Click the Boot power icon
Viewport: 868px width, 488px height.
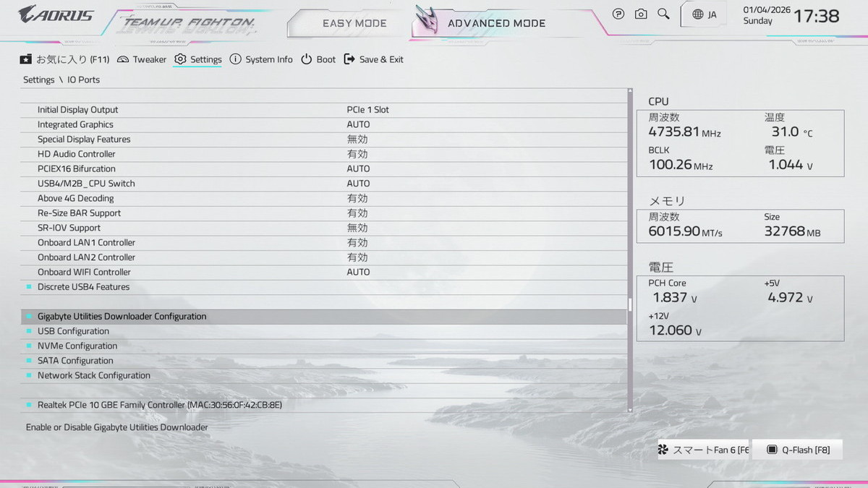point(307,59)
